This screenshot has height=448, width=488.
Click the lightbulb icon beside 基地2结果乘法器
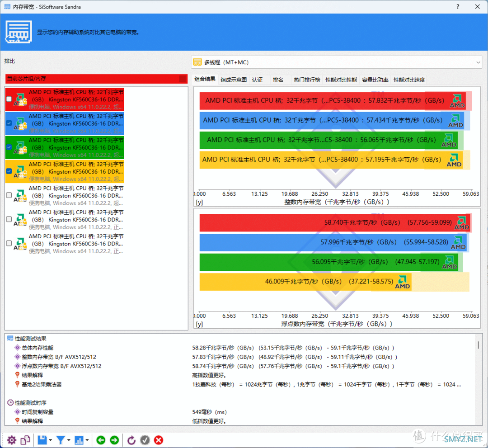tap(18, 384)
